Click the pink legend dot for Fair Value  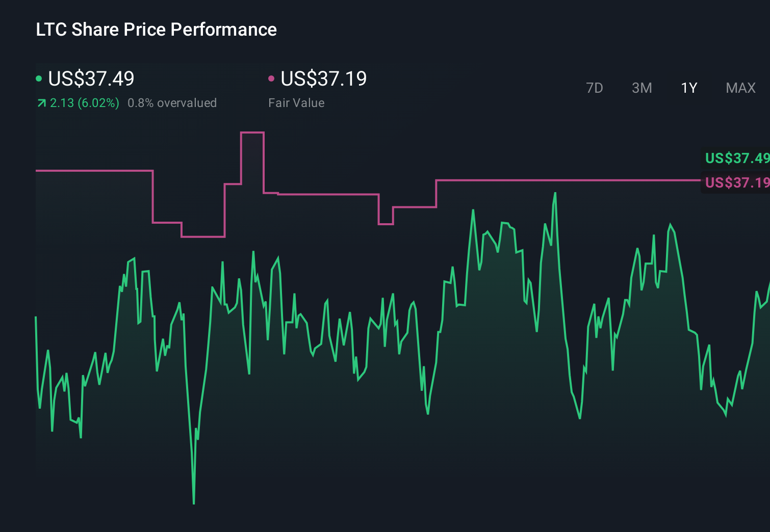272,78
